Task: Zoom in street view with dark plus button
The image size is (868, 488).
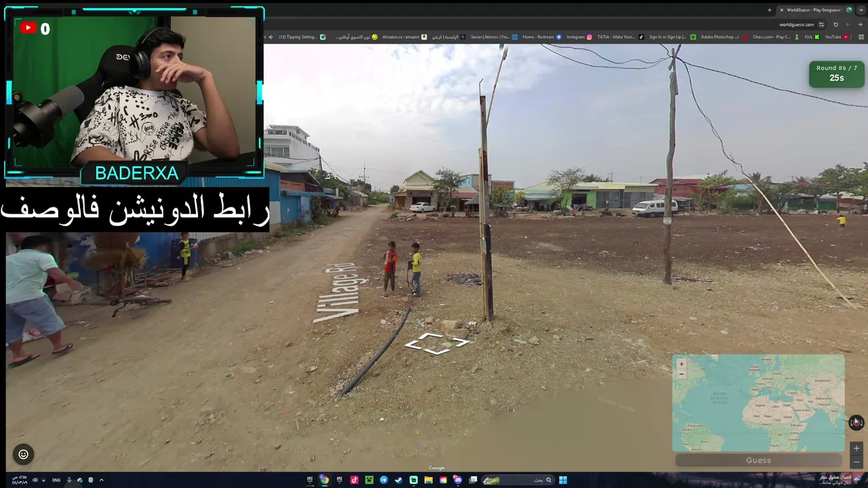Action: (x=856, y=448)
